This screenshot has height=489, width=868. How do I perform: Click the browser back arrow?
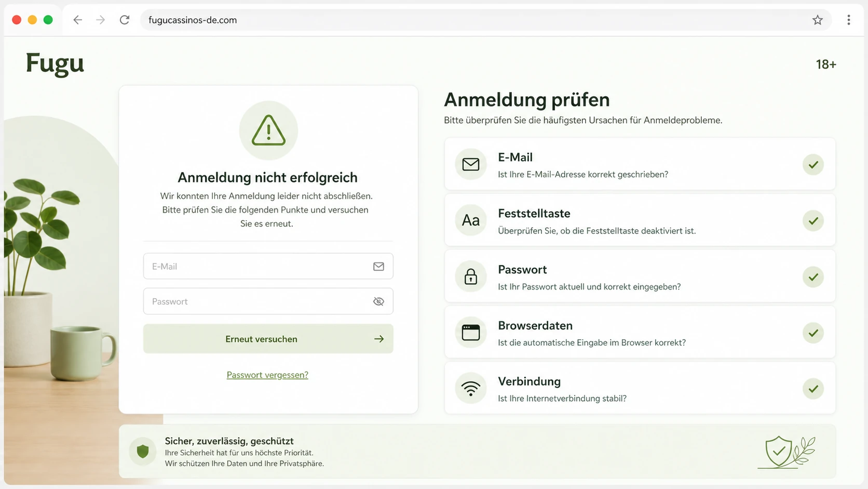(78, 20)
